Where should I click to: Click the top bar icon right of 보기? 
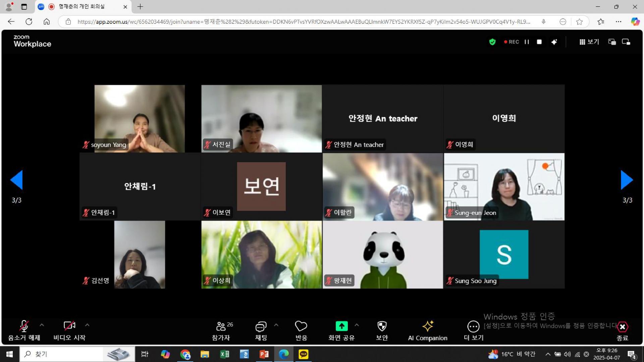[612, 42]
